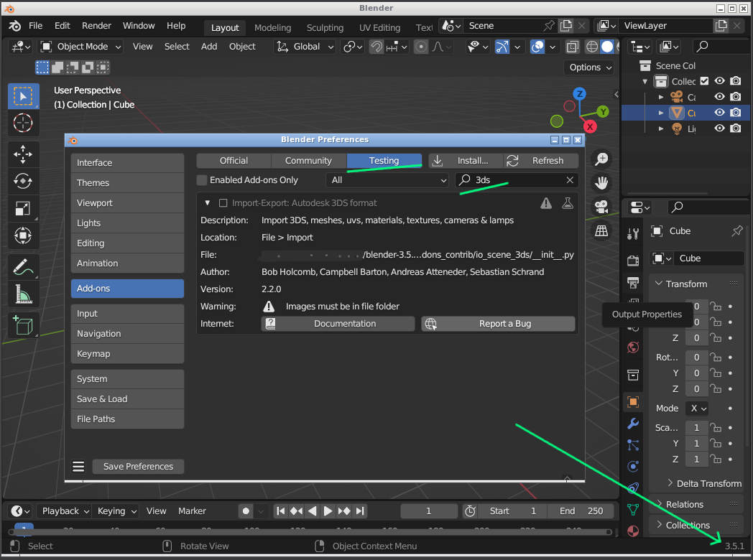Screen dimensions: 753x560
Task: Open the Render menu
Action: point(96,25)
